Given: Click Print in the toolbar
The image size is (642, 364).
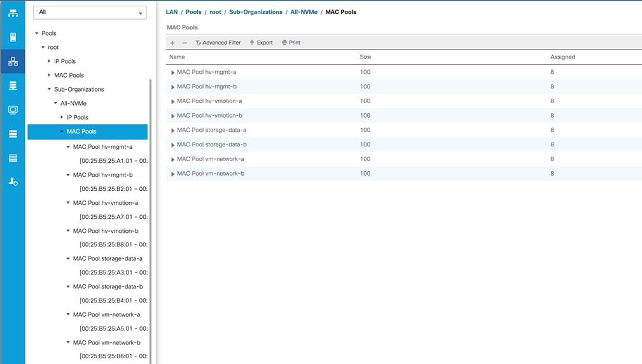Looking at the screenshot, I should pos(291,43).
